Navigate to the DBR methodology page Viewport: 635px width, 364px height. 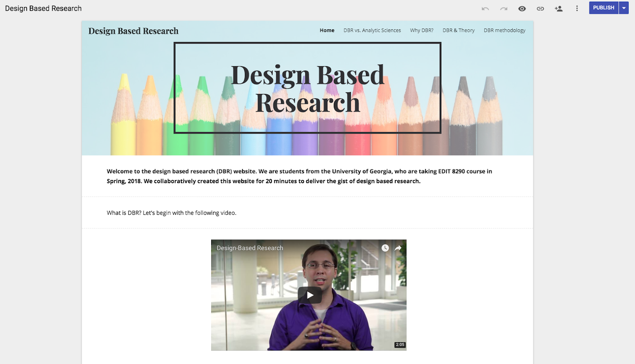[504, 30]
